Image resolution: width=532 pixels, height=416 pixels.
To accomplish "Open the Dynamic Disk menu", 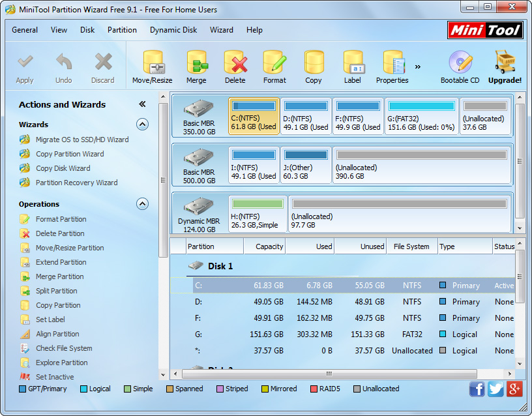I will (x=173, y=30).
